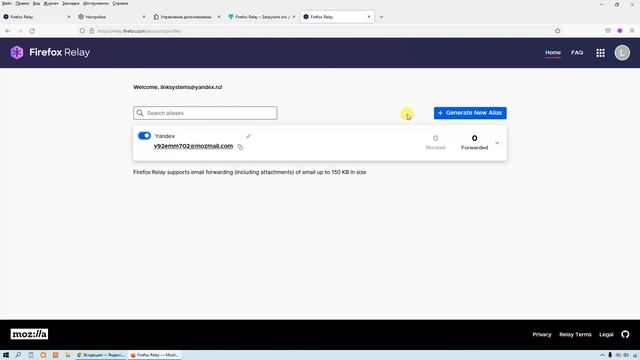640x360 pixels.
Task: Go back in browser history
Action: (8, 31)
